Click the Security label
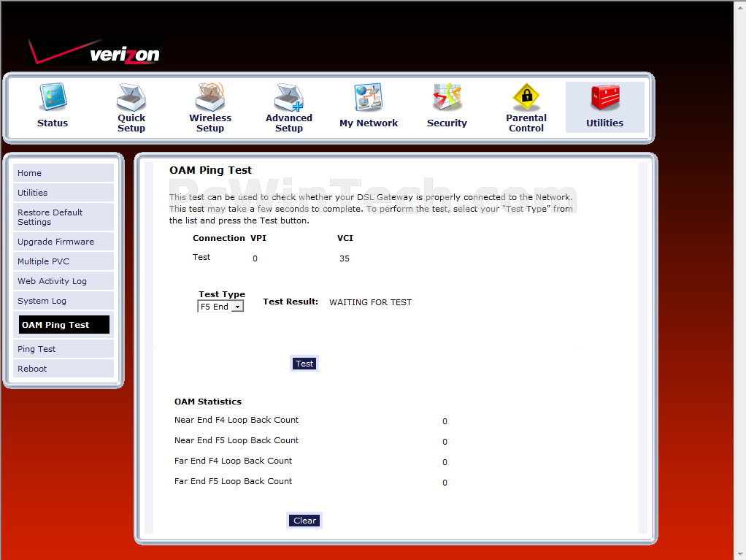This screenshot has height=560, width=746. [x=447, y=123]
